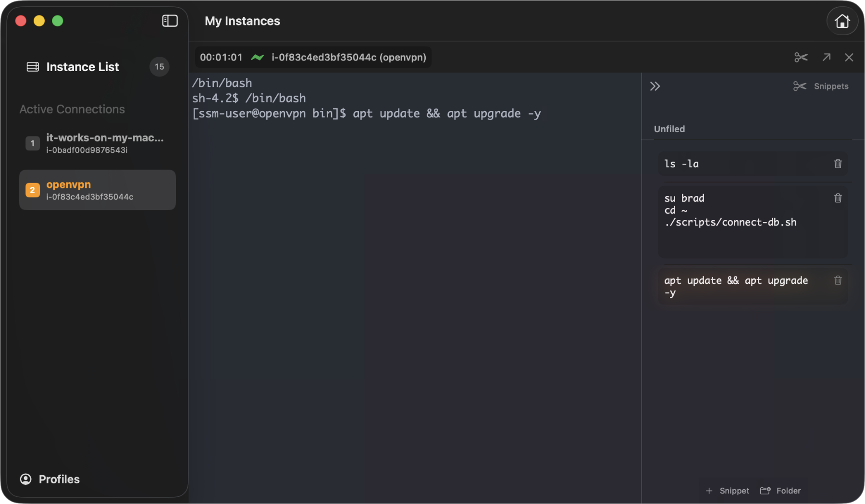Image resolution: width=865 pixels, height=504 pixels.
Task: Select the connect-db.sh snippet
Action: tap(753, 222)
